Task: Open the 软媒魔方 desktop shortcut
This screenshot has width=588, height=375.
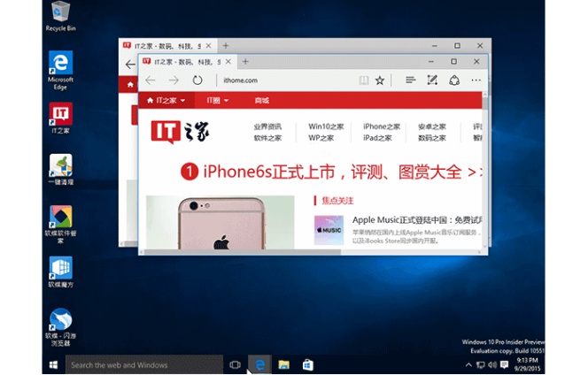Action: 60,272
